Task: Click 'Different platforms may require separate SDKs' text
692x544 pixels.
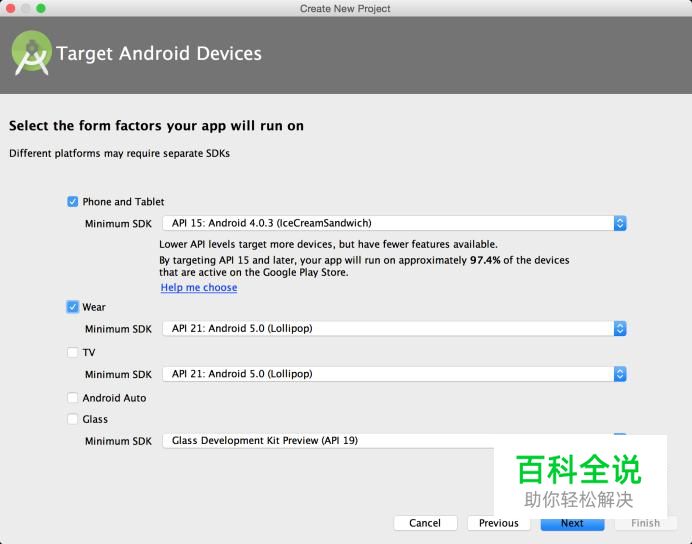Action: pyautogui.click(x=119, y=153)
